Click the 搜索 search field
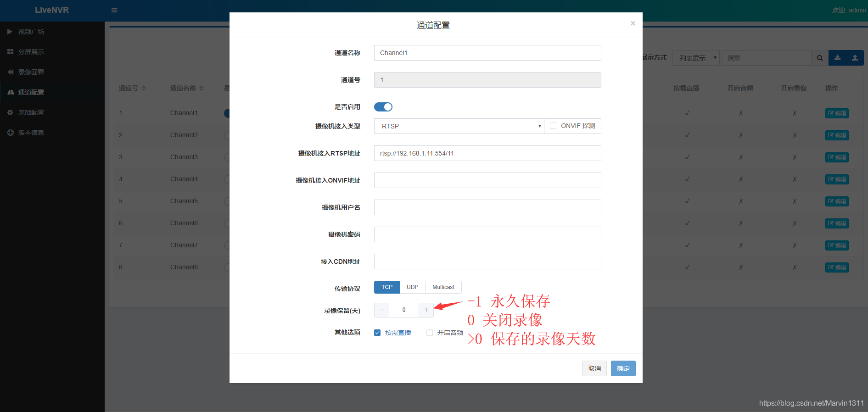Screen dimensions: 868x412 767,58
